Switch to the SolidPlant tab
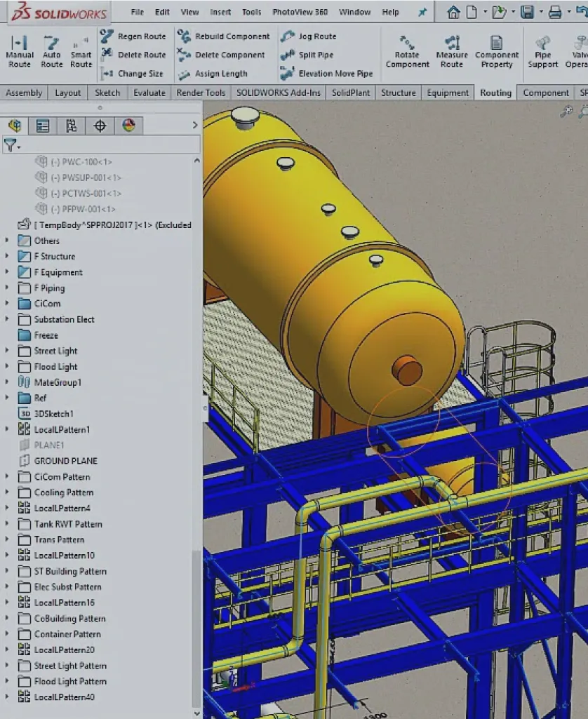The width and height of the screenshot is (588, 719). (350, 93)
